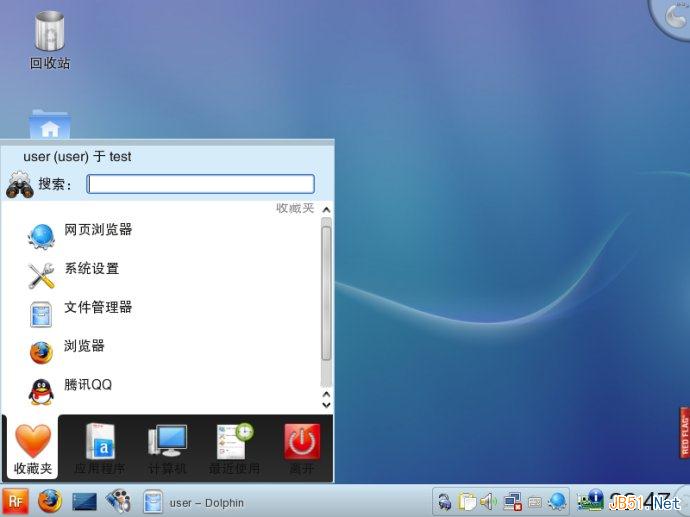Click the 离开 leave power tab
690x517 pixels.
click(x=301, y=449)
